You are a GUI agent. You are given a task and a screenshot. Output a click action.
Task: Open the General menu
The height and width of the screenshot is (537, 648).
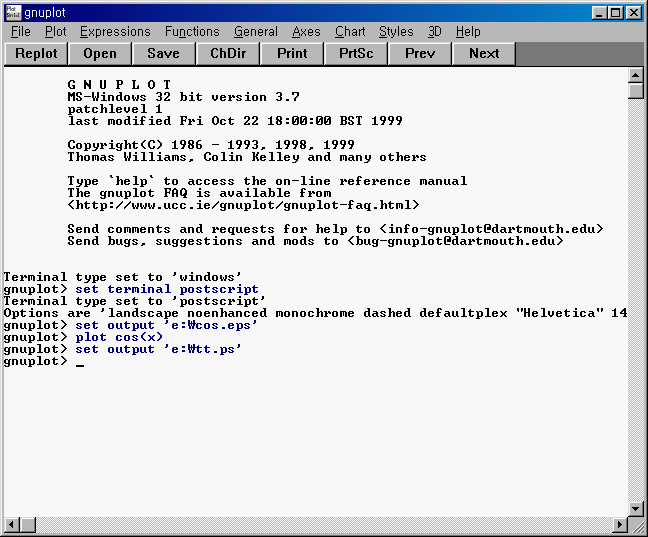pos(256,32)
